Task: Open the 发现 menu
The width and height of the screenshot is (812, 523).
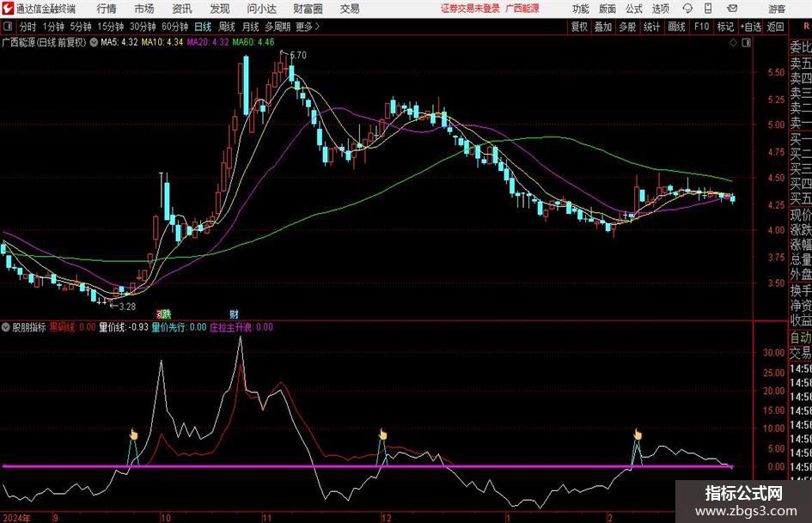Action: (220, 9)
